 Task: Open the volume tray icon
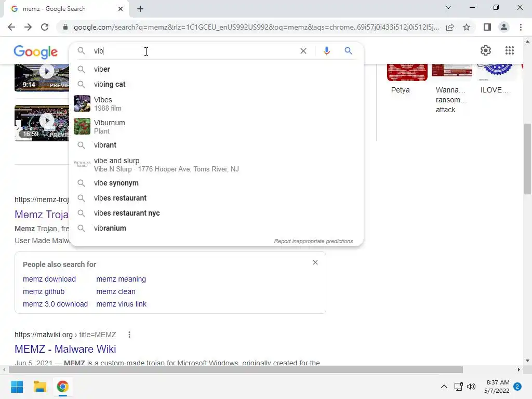[471, 387]
